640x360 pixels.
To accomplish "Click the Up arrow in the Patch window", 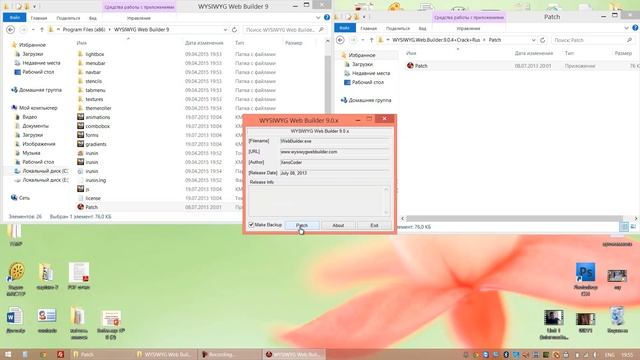I will (371, 40).
